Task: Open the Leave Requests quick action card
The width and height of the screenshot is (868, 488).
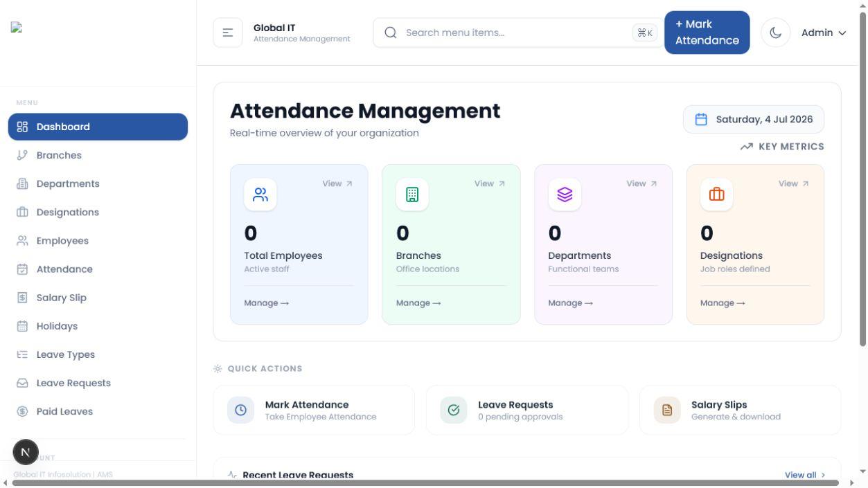Action: click(527, 410)
